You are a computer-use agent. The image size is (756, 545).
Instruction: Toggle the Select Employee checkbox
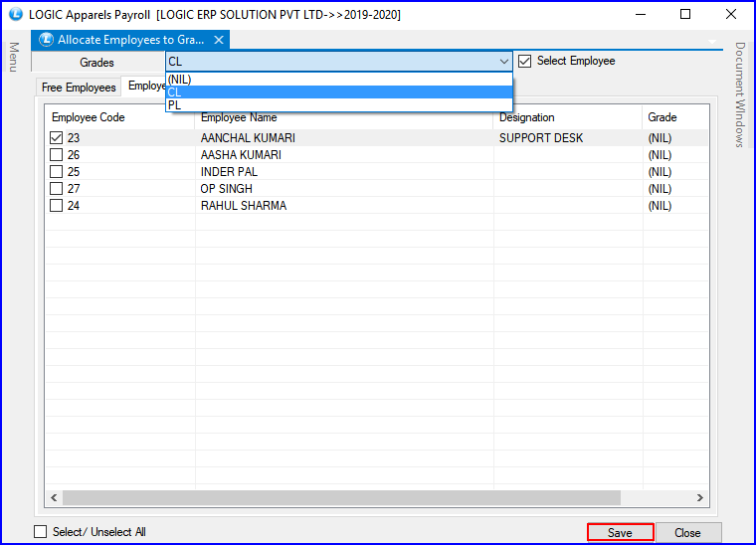(524, 62)
